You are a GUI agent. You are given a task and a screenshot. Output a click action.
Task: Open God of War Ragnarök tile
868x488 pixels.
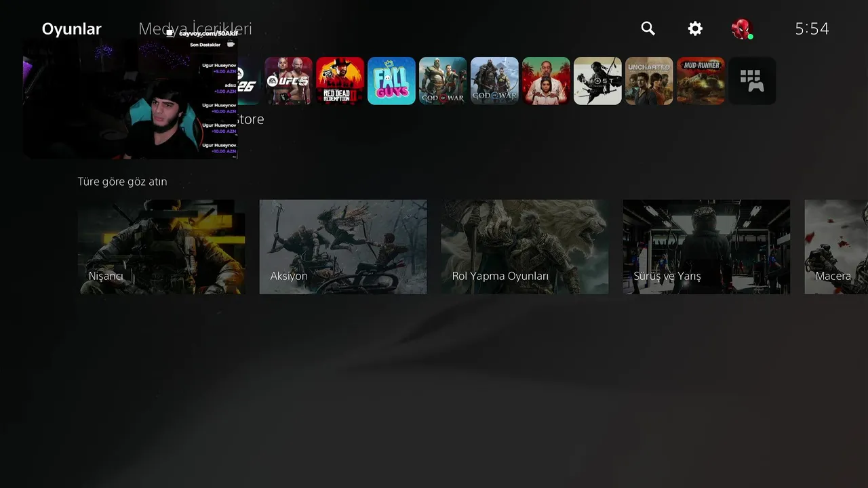click(x=494, y=81)
